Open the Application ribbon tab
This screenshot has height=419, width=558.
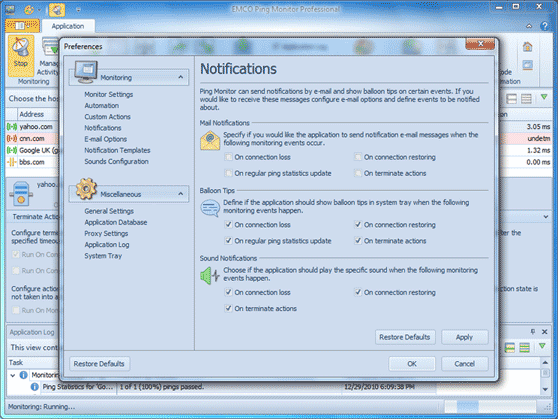68,26
